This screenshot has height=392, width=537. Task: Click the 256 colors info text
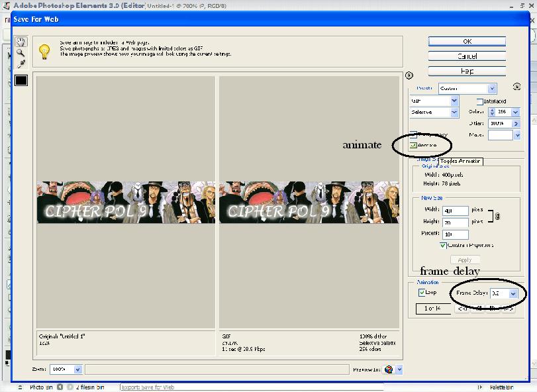tap(370, 349)
